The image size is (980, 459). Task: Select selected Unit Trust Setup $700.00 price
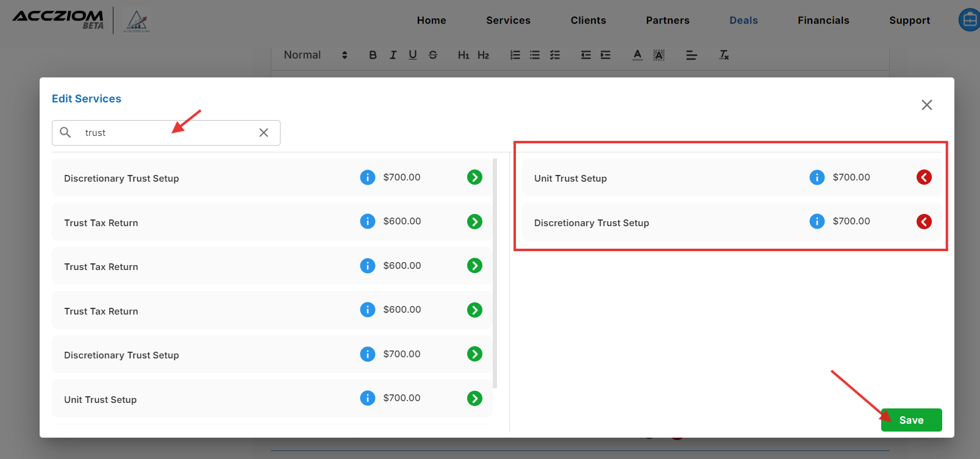851,177
